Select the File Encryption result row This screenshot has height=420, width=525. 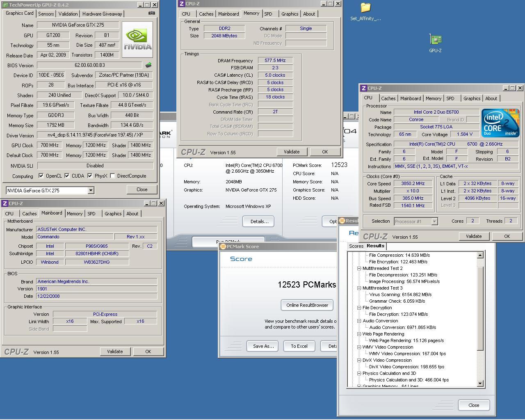point(398,262)
